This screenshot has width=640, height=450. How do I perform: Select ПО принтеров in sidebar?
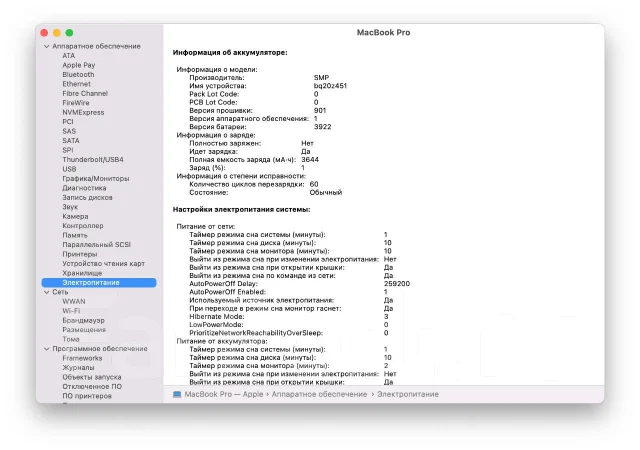click(x=87, y=396)
